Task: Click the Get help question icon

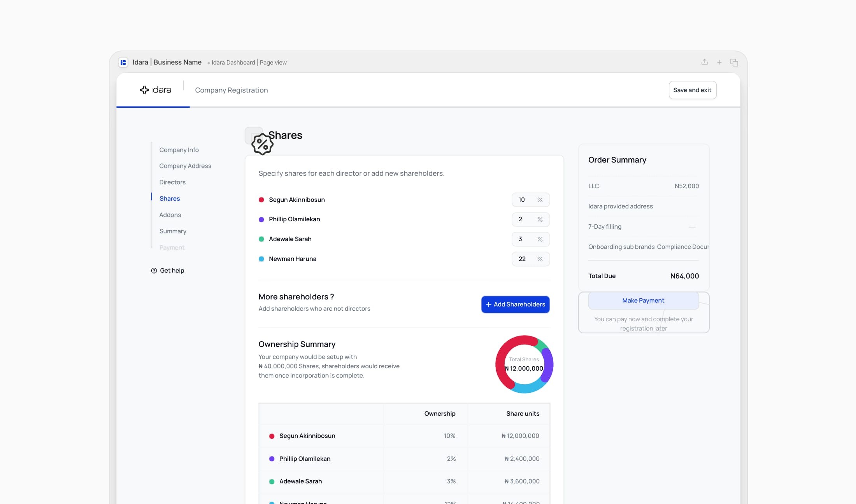Action: click(154, 271)
